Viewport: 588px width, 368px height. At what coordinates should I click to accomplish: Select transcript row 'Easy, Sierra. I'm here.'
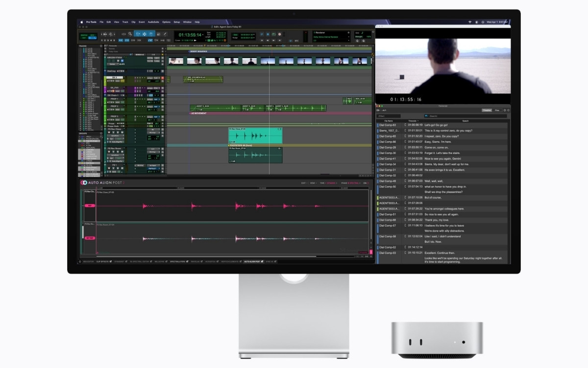pos(443,142)
